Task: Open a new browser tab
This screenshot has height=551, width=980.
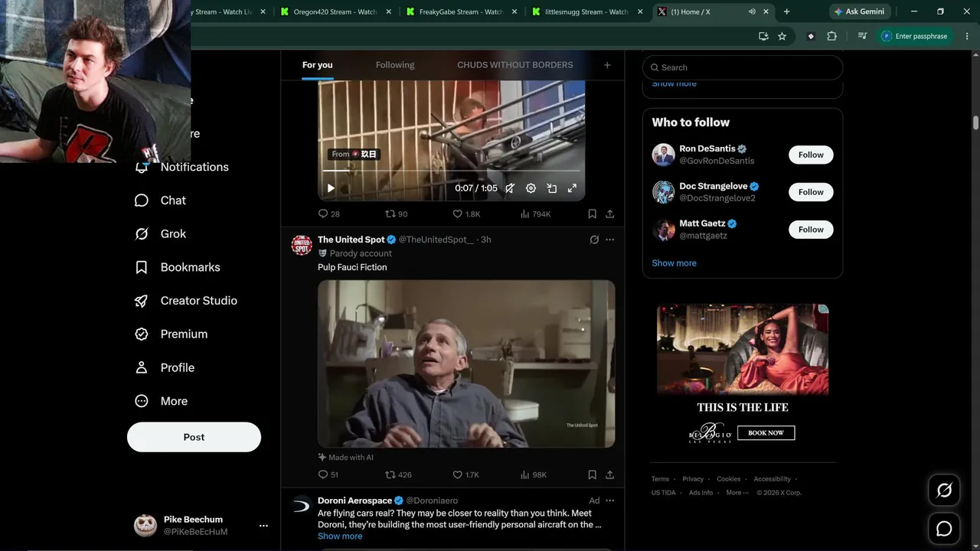Action: (786, 11)
